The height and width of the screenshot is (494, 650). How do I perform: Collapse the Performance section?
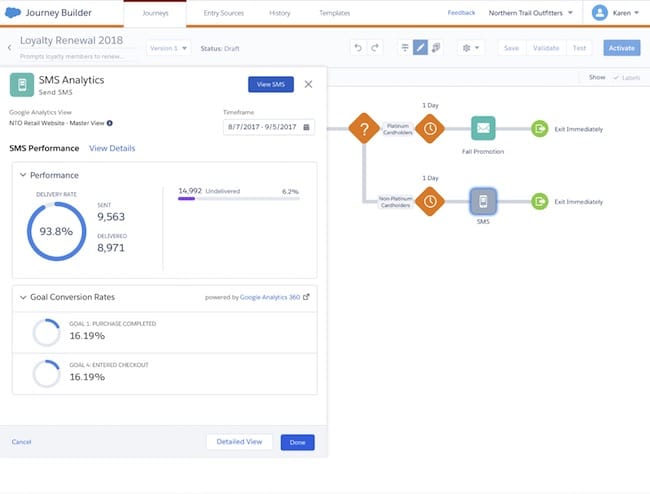pos(22,175)
